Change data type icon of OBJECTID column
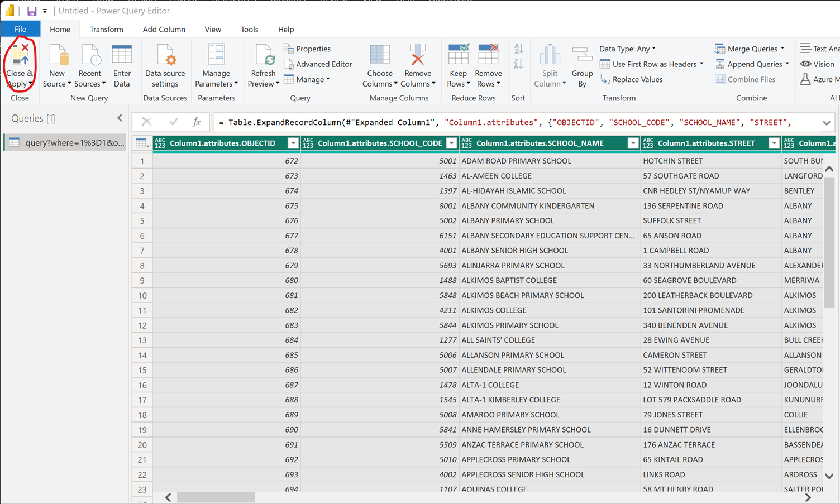Viewport: 840px width, 504px height. 160,143
